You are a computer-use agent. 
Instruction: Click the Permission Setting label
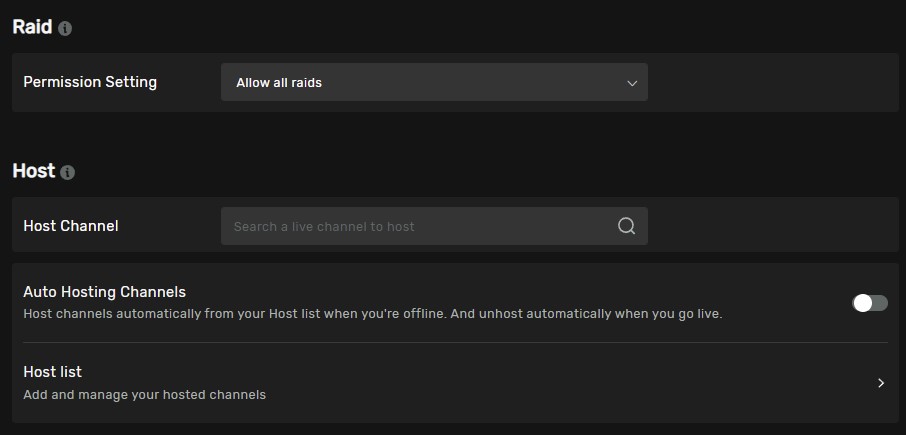coord(90,82)
